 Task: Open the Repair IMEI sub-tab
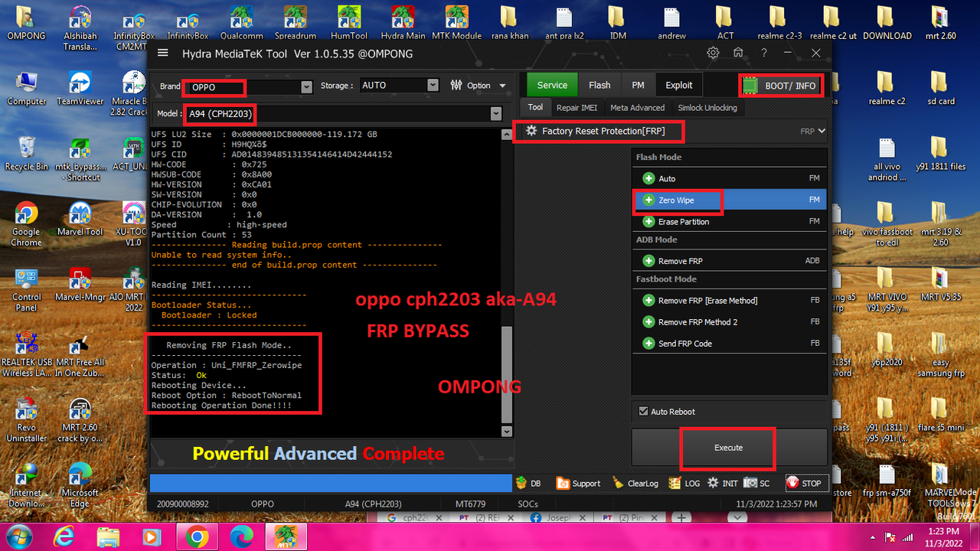577,108
